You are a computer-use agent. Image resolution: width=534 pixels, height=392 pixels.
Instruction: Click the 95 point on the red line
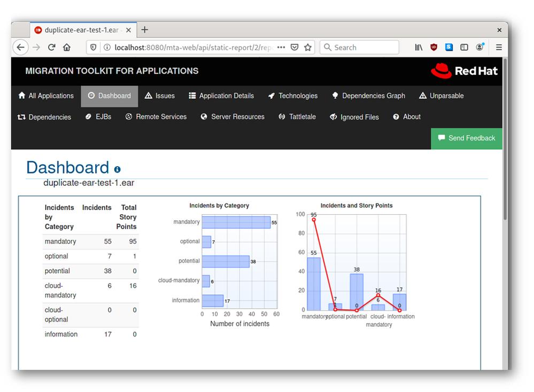[314, 220]
